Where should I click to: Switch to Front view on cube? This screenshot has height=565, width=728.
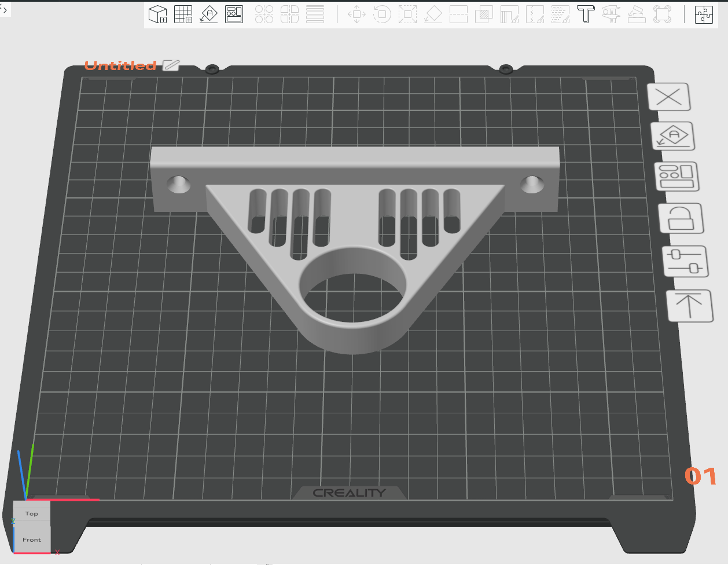point(32,538)
